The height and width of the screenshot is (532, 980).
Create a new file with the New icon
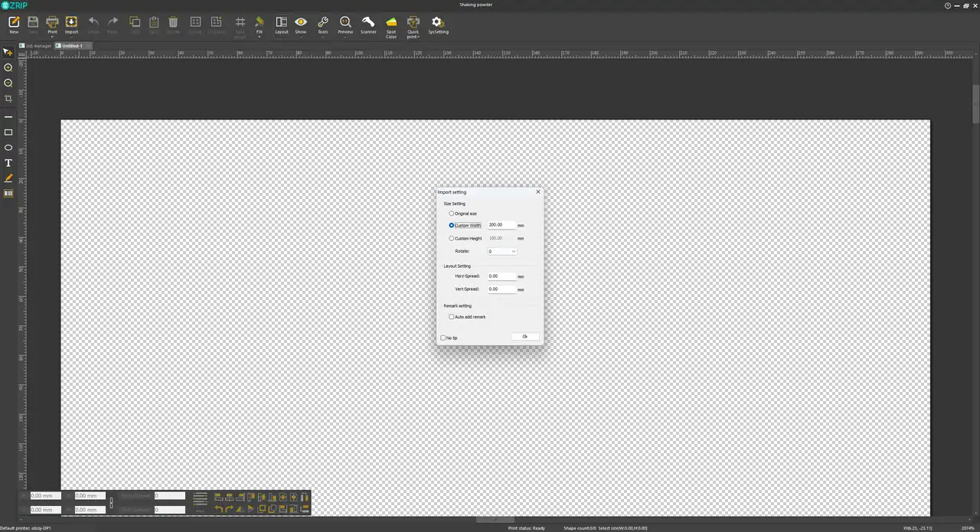(14, 25)
